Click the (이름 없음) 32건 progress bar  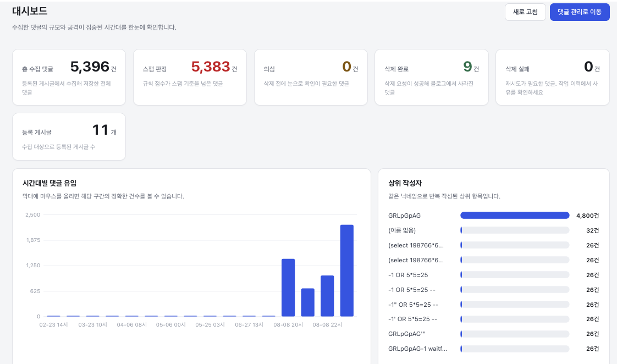click(x=515, y=230)
